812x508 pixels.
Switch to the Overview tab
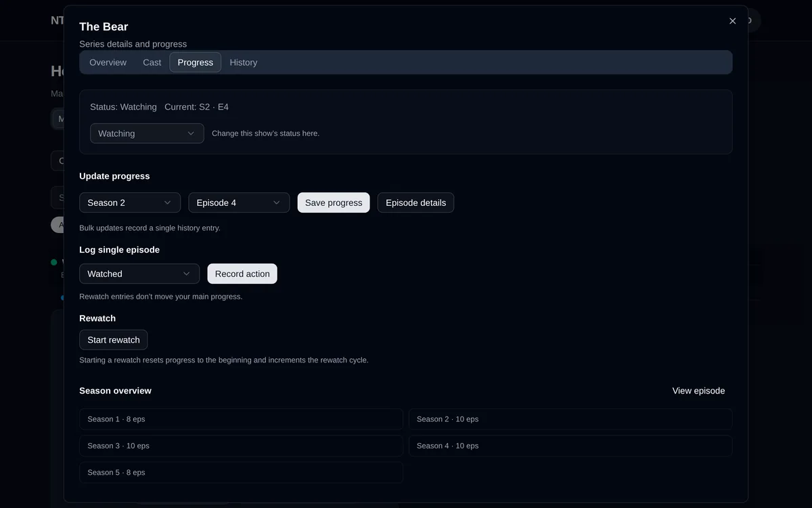(108, 62)
